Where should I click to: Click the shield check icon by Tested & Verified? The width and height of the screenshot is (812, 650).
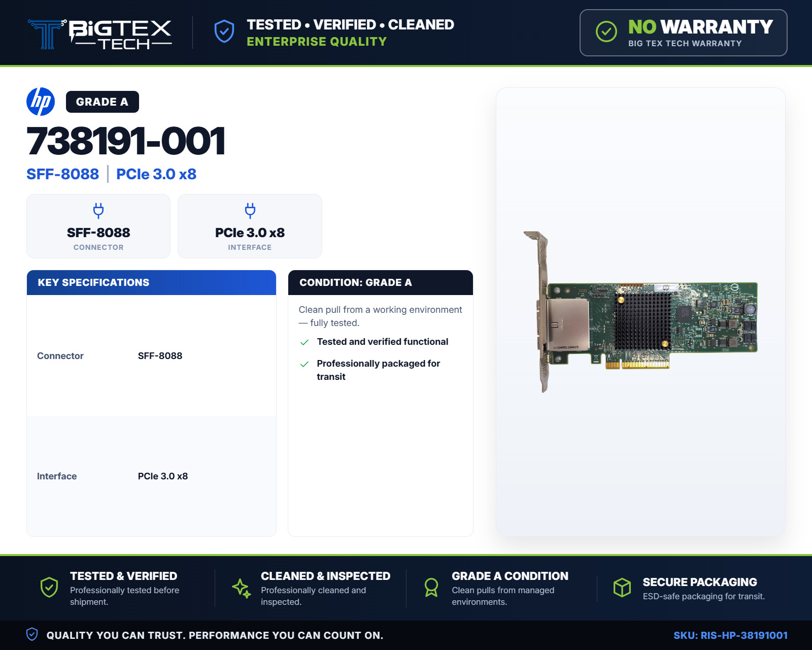49,588
